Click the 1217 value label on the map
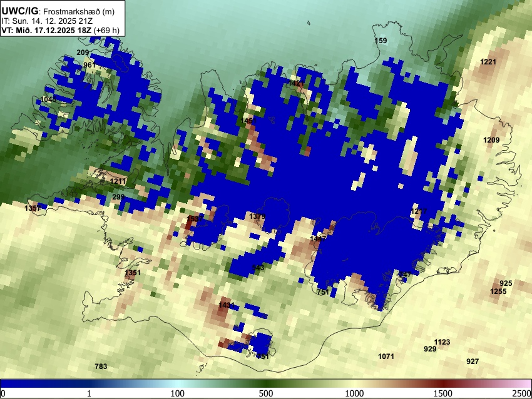 coord(419,211)
